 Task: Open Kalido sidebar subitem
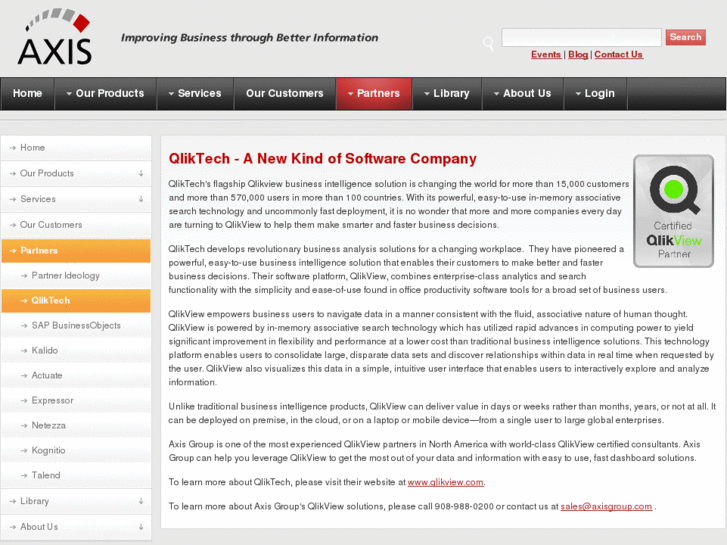(76, 351)
